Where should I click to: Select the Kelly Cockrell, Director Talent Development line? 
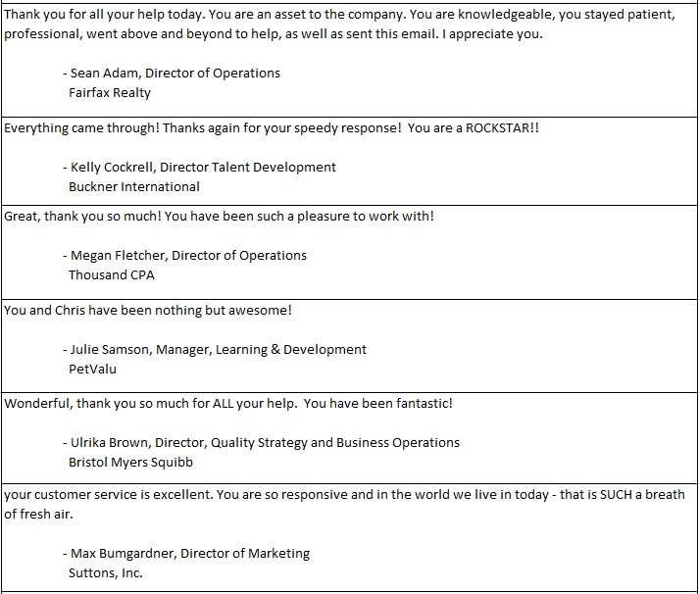(x=200, y=168)
